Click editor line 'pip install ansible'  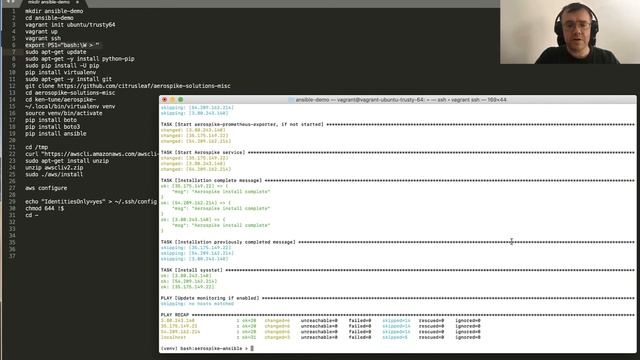[56, 133]
